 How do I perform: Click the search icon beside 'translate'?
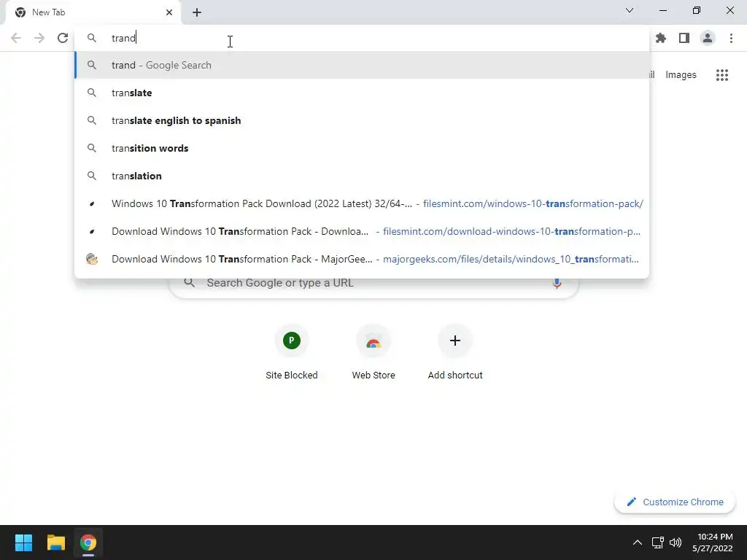(91, 93)
